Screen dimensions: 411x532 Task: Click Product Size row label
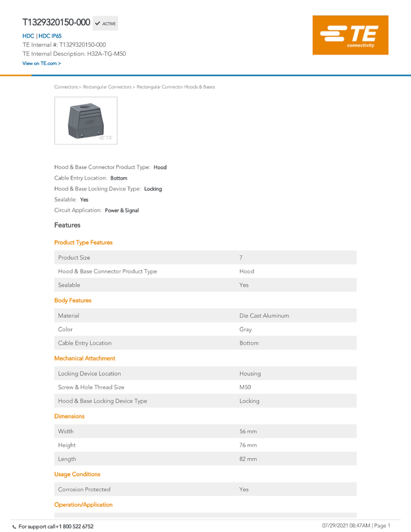[74, 258]
